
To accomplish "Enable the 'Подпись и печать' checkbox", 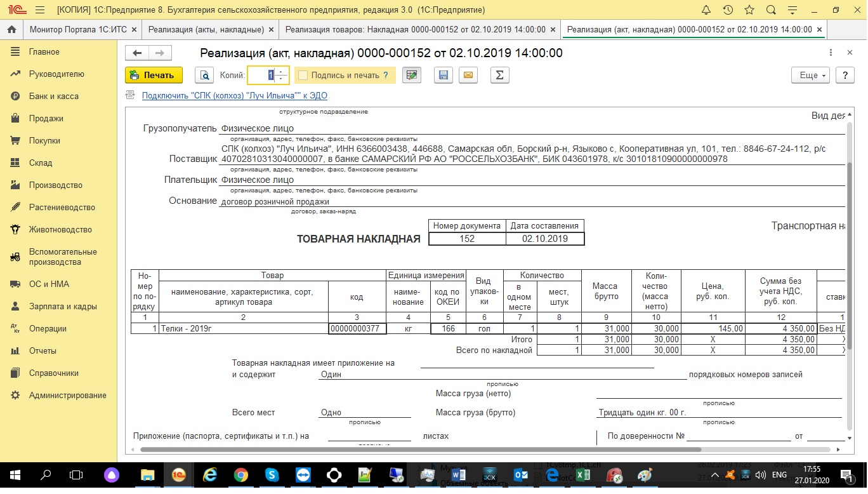I will pyautogui.click(x=303, y=76).
